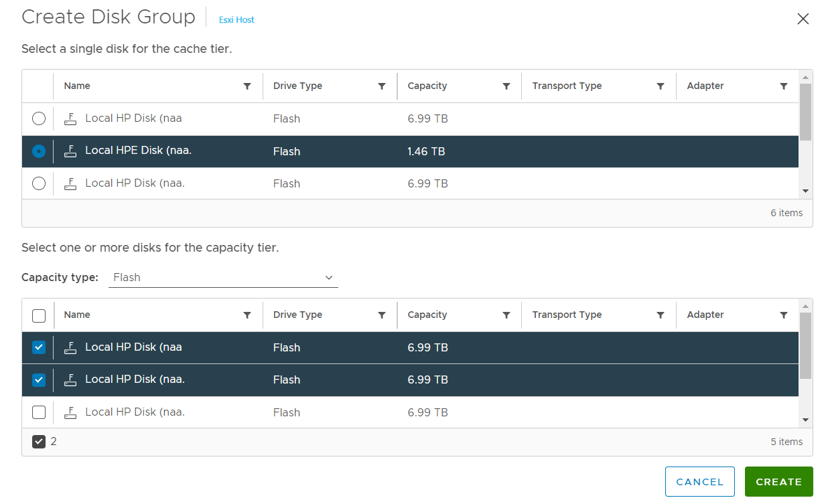Open the cache tier Drive Type filter
Viewport: 826px width, 504px height.
pyautogui.click(x=382, y=86)
